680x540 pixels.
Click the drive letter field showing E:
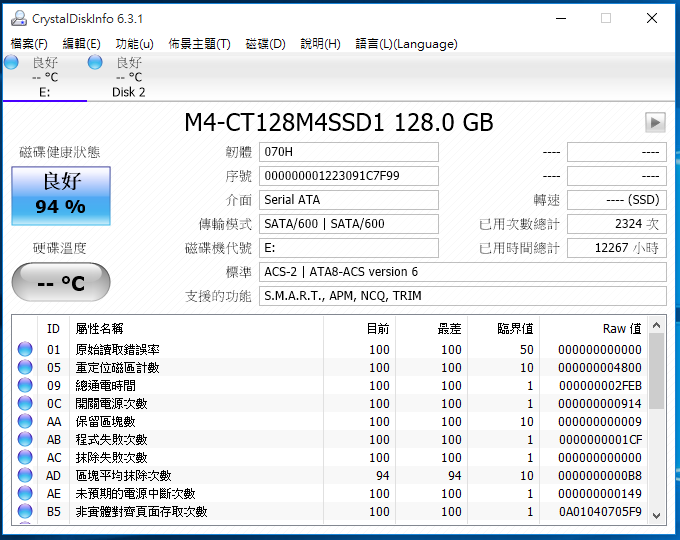(x=349, y=248)
